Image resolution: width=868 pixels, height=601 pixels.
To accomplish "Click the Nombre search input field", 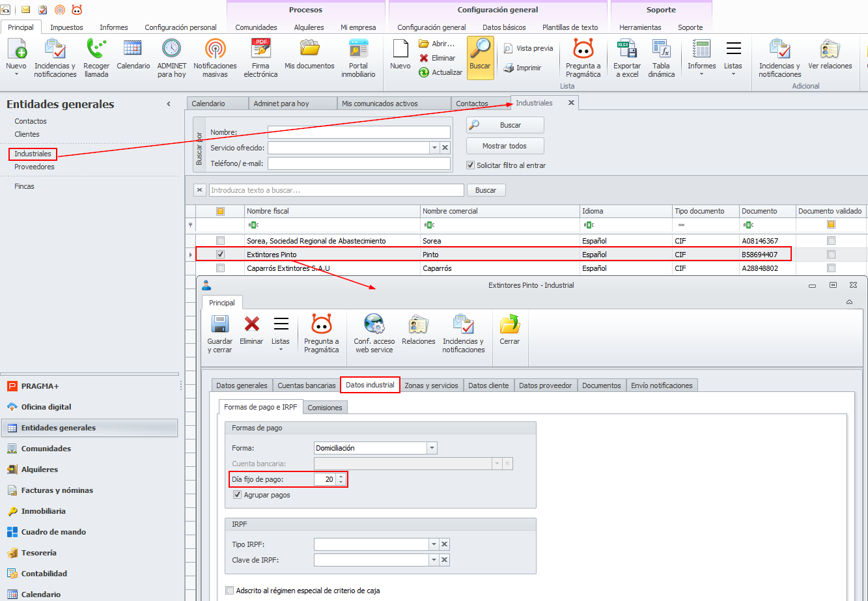I will click(359, 132).
